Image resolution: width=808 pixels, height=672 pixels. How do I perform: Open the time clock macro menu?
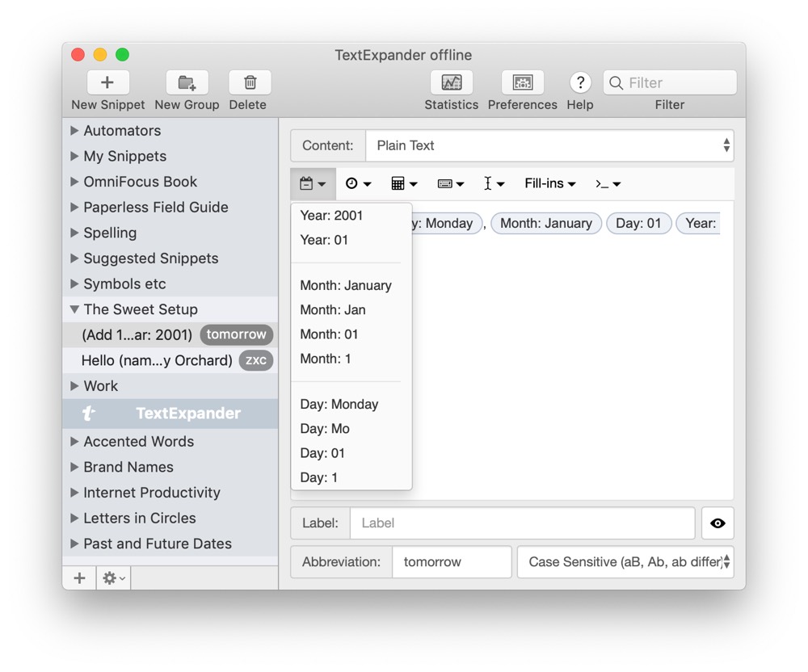pyautogui.click(x=358, y=184)
